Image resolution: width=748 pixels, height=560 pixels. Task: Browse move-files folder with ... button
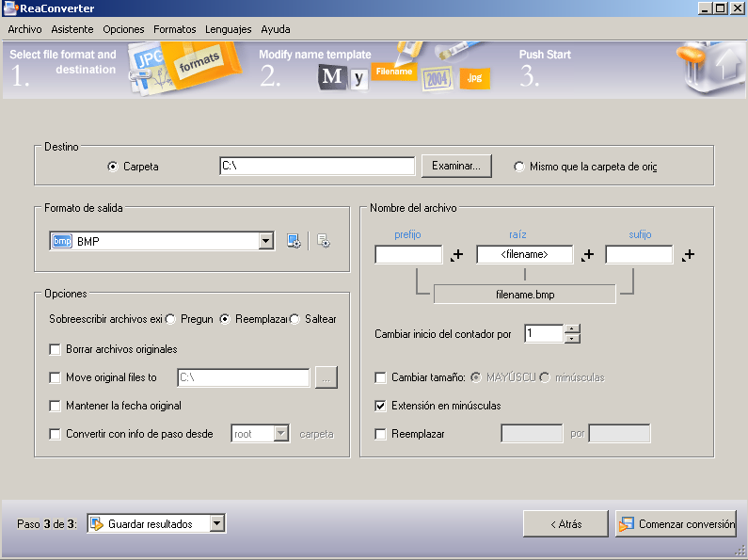[x=326, y=377]
